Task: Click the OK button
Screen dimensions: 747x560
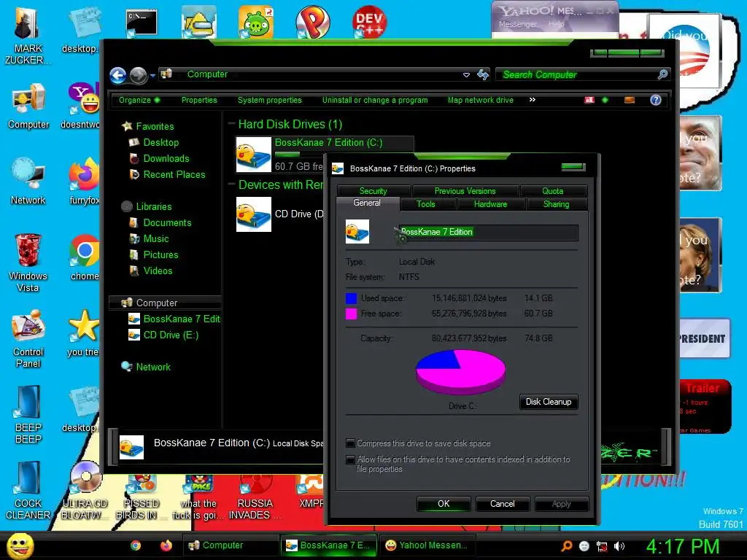Action: [x=444, y=504]
